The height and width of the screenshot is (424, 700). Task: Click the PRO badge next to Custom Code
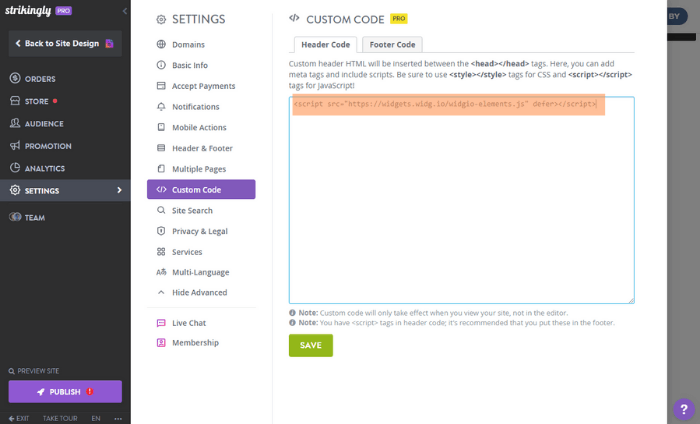pyautogui.click(x=399, y=18)
